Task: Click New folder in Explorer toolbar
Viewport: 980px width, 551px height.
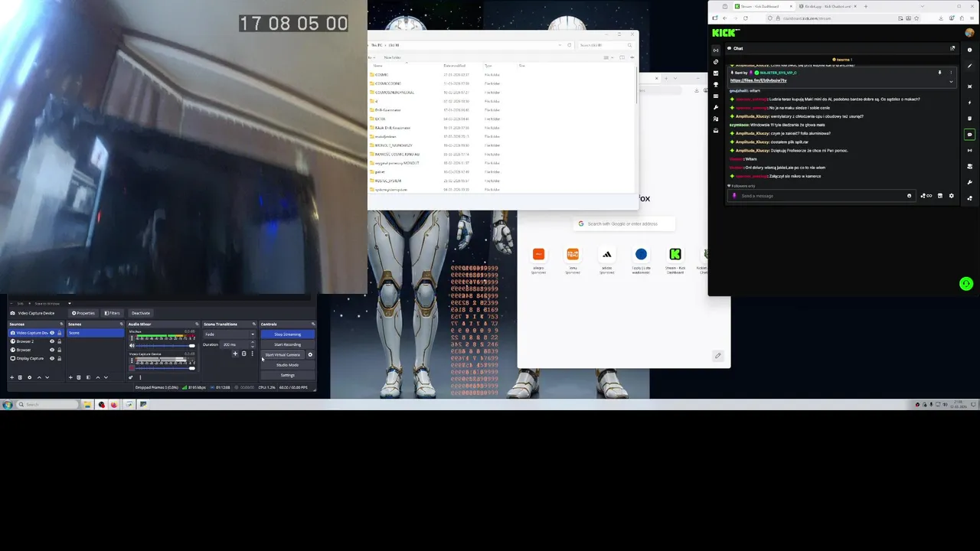Action: tap(393, 57)
